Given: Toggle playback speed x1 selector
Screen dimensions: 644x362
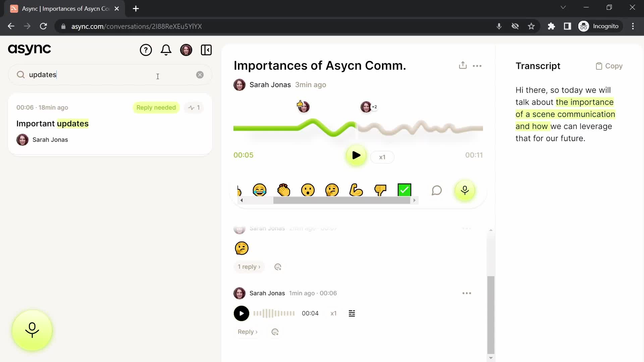Looking at the screenshot, I should coord(382,157).
